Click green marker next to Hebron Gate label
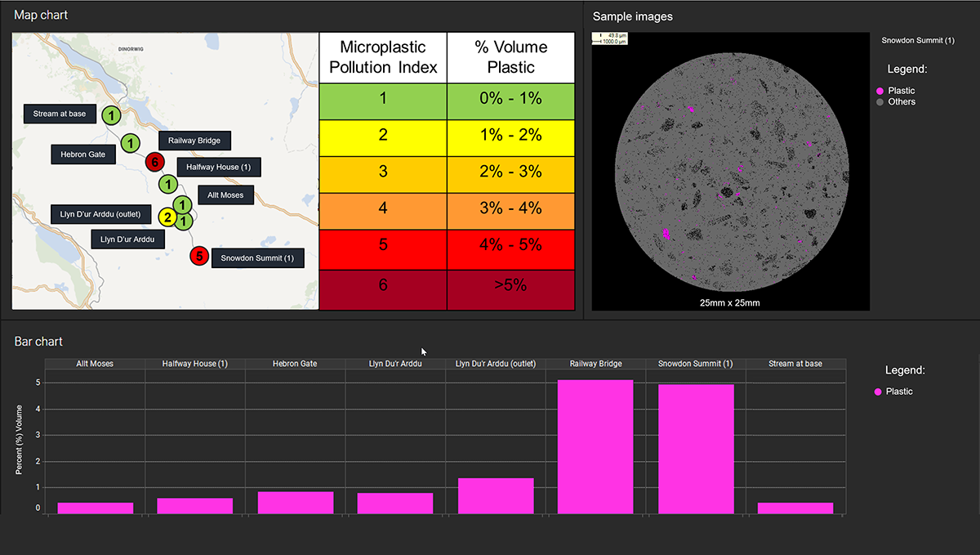 (130, 144)
